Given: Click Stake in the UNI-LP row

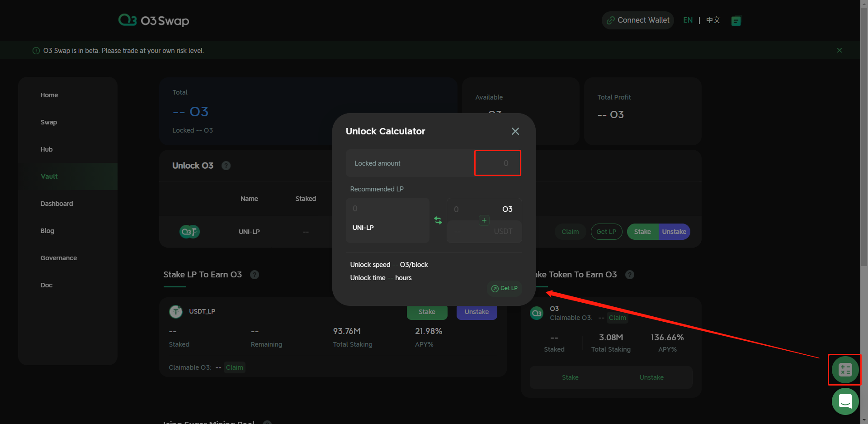Looking at the screenshot, I should 642,232.
